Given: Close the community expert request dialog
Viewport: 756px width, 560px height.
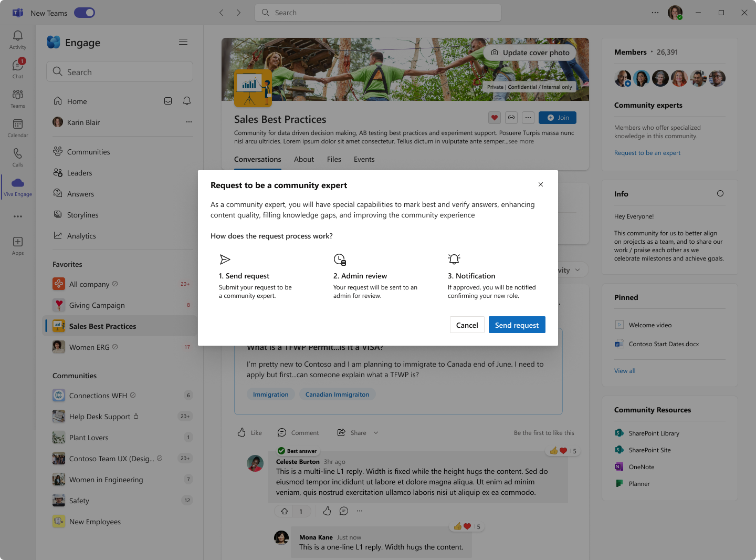Looking at the screenshot, I should pyautogui.click(x=541, y=184).
